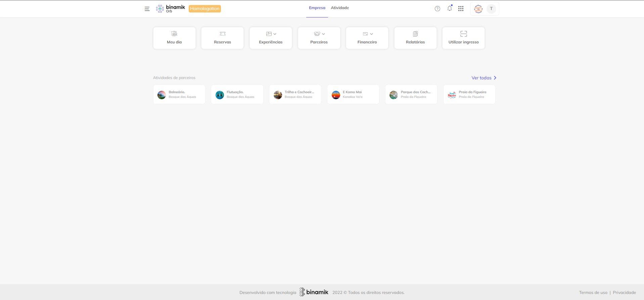Viewport: 644px width, 300px height.
Task: Open the Trilha e Cachoeir... activity card
Action: tap(295, 94)
